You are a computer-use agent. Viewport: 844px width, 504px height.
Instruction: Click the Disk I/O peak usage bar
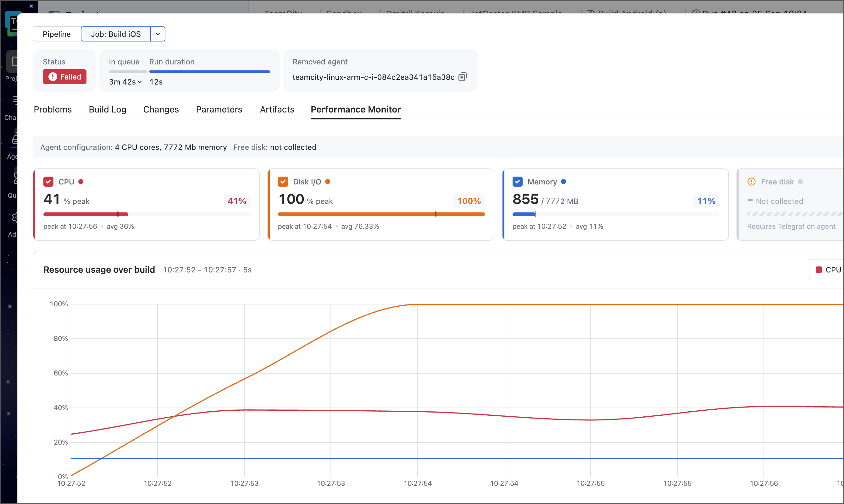point(381,214)
